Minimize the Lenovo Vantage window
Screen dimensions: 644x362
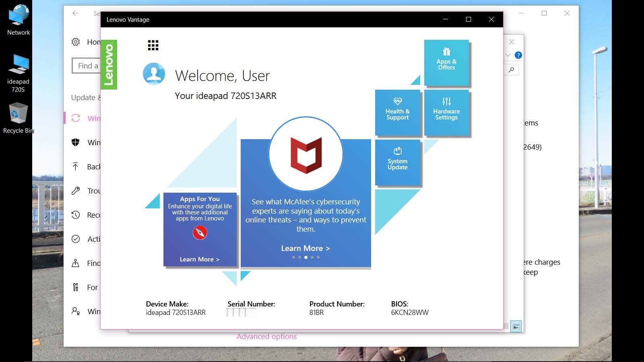[x=446, y=19]
